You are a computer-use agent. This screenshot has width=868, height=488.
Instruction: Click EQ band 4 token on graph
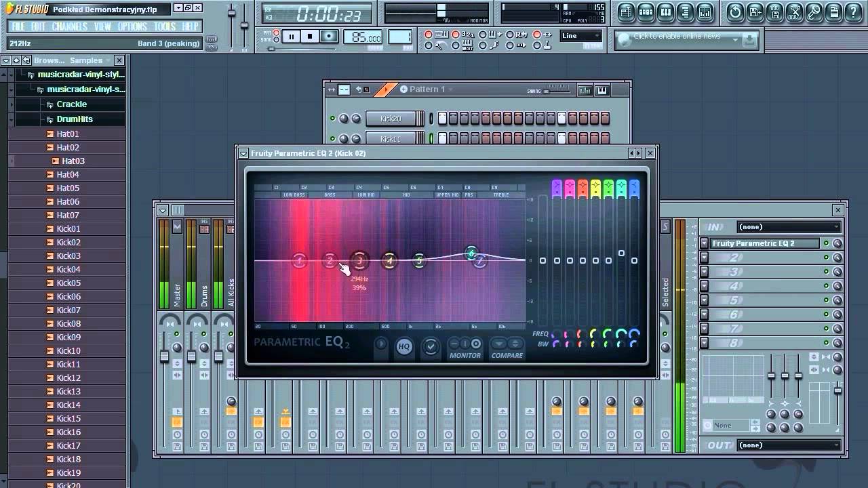coord(389,260)
